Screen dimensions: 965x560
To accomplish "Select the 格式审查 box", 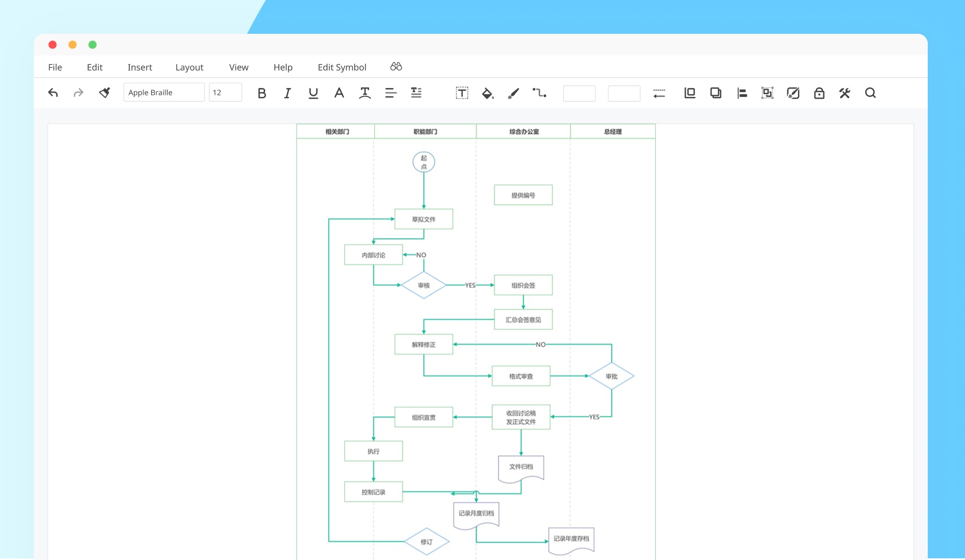I will (x=521, y=376).
